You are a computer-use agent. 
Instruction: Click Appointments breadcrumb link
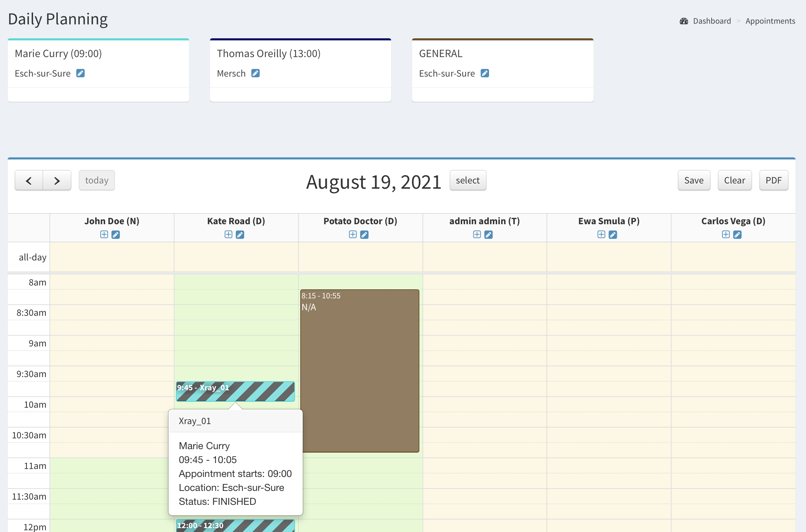pos(770,21)
